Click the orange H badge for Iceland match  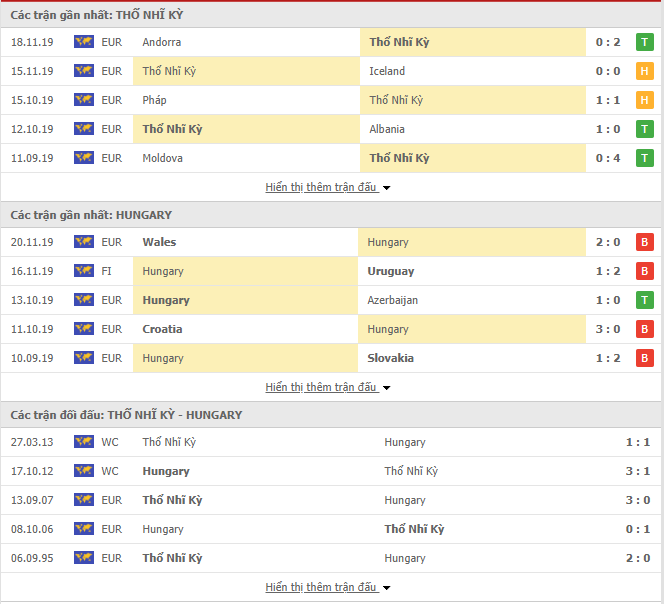[x=645, y=71]
